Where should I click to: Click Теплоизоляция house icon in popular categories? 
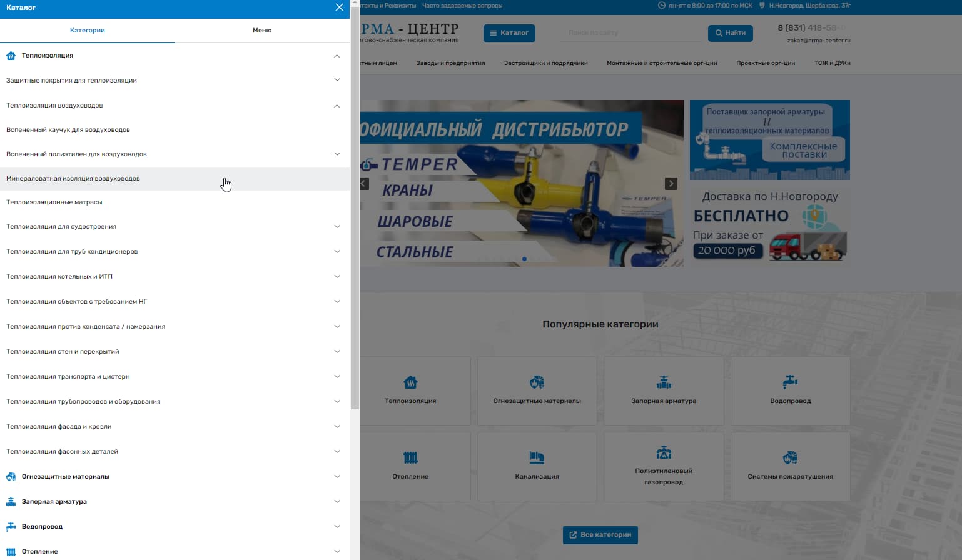coord(410,382)
